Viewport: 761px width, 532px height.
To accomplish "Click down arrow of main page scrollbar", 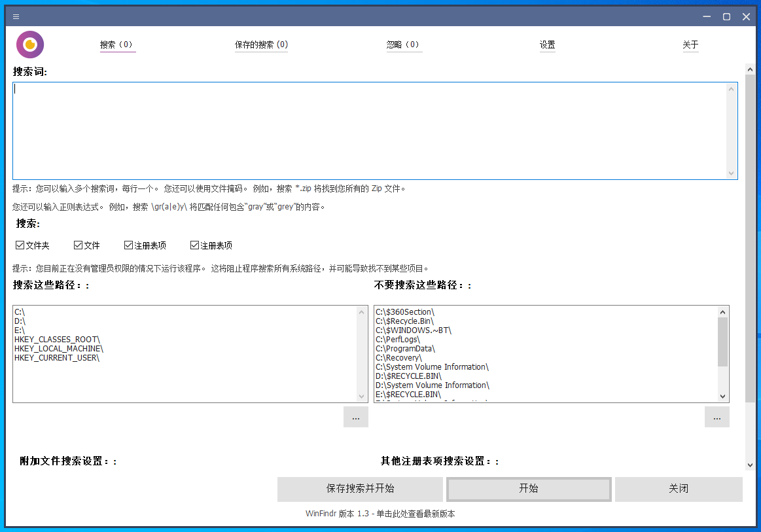I will 750,465.
